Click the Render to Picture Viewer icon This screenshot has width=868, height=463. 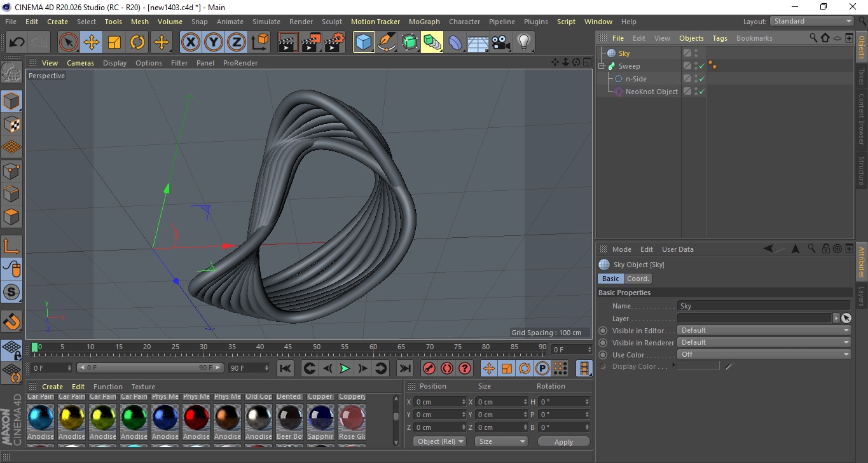[311, 43]
